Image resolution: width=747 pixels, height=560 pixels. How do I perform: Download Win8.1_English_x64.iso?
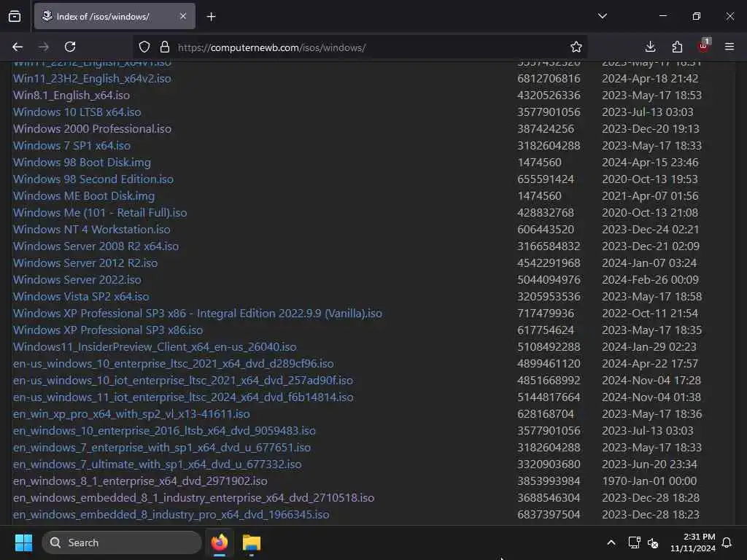point(71,96)
